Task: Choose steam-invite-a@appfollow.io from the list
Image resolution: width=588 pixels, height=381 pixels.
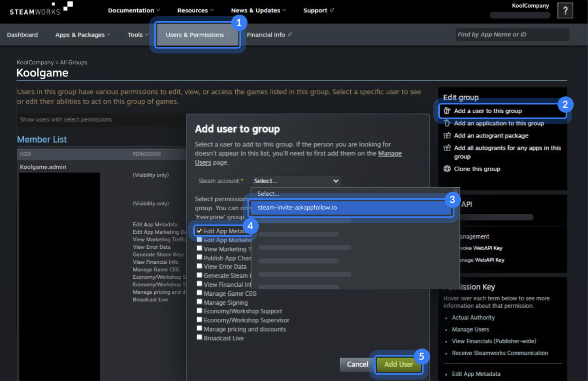Action: coord(351,207)
